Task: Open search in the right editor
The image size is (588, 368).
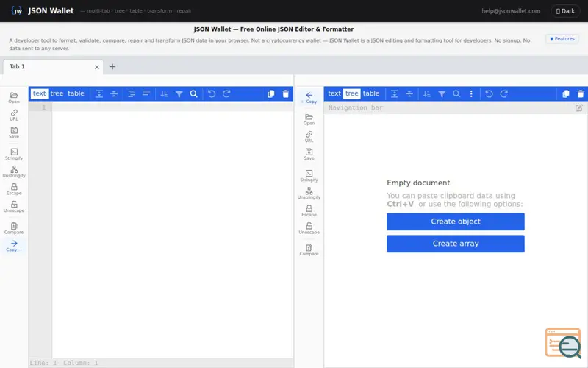Action: click(x=456, y=94)
